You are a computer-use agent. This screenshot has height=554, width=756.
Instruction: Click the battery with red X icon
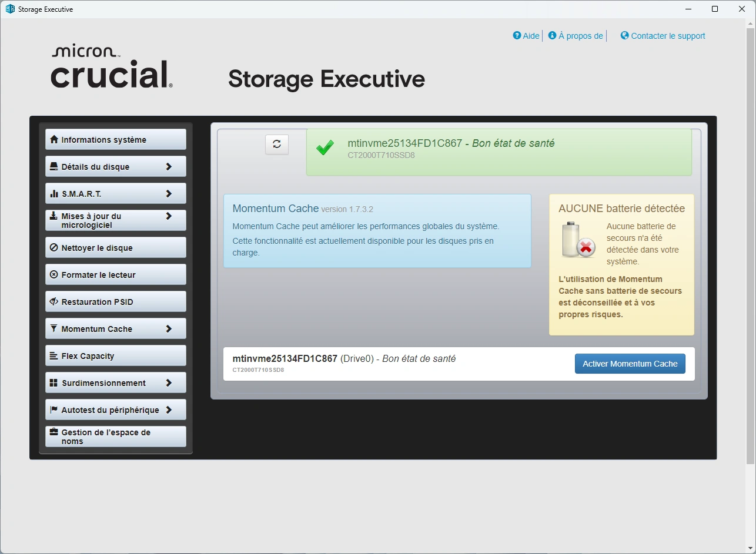[x=578, y=240]
